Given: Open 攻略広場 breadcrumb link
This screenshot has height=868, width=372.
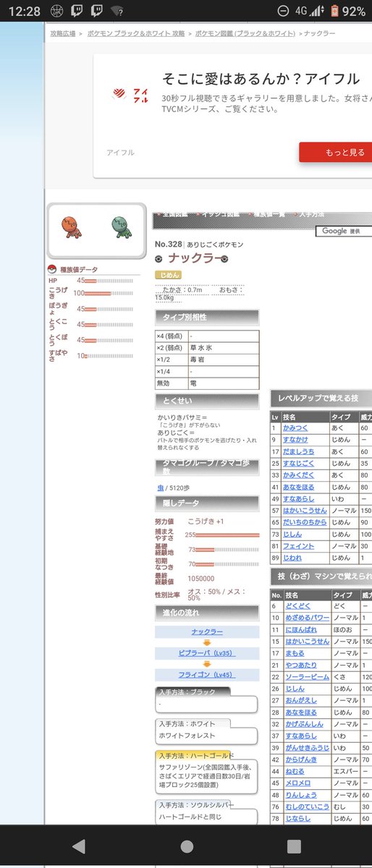Looking at the screenshot, I should [x=63, y=33].
